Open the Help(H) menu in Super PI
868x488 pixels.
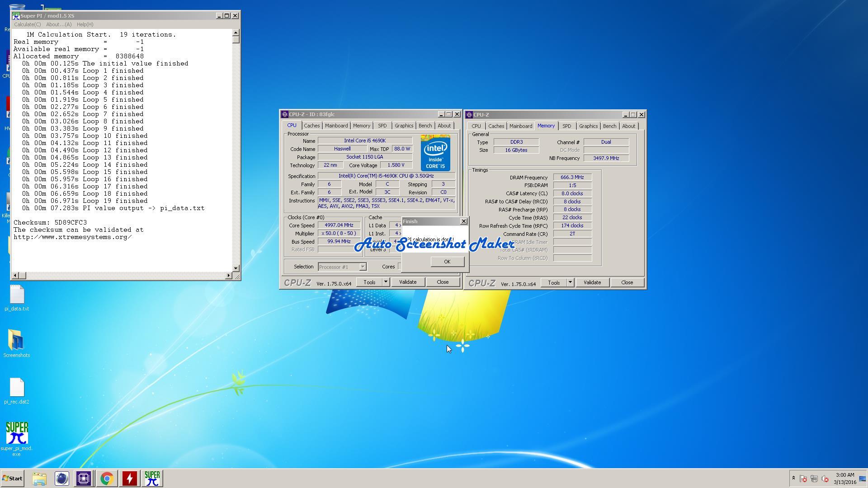click(x=85, y=24)
